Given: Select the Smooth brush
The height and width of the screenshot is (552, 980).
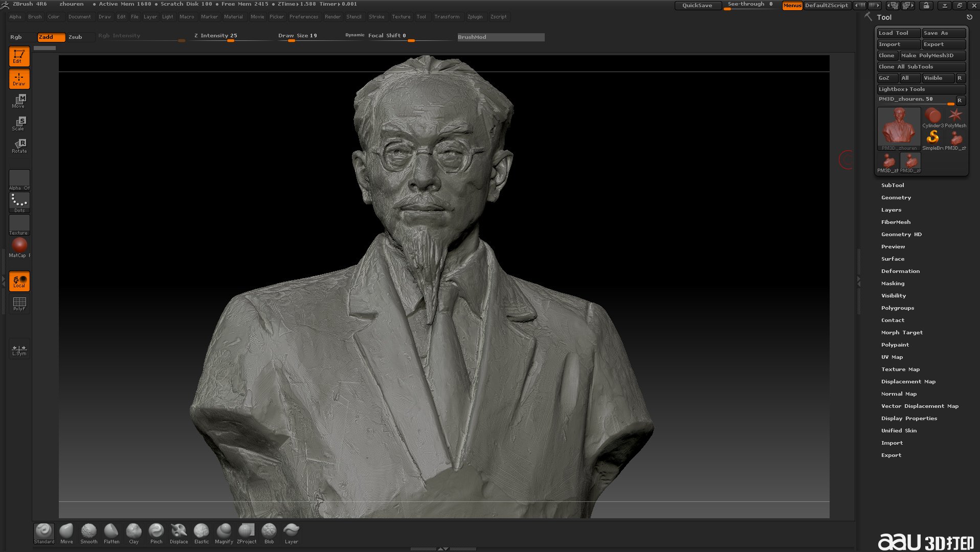Looking at the screenshot, I should pyautogui.click(x=88, y=533).
